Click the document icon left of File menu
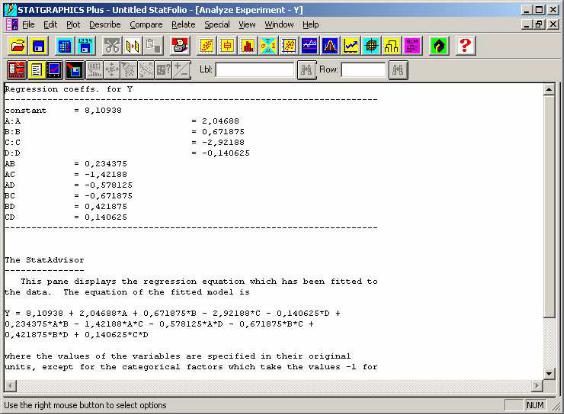The width and height of the screenshot is (564, 414). 12,24
